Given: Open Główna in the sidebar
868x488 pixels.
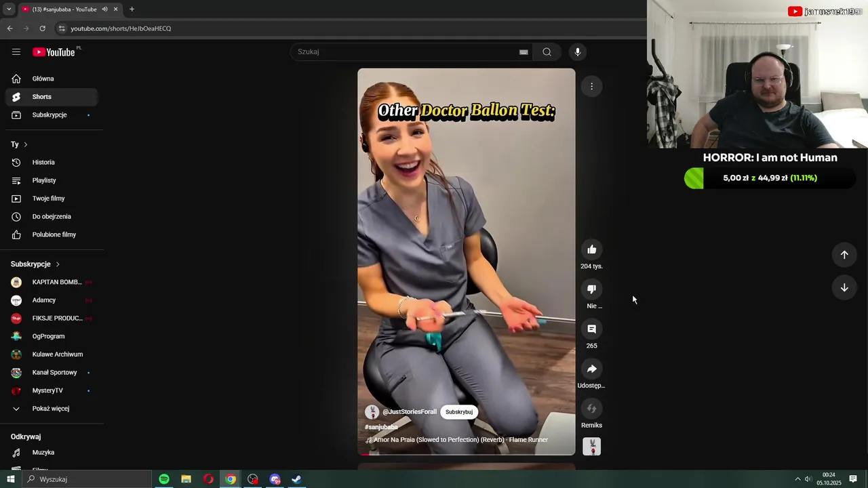Looking at the screenshot, I should [52, 79].
